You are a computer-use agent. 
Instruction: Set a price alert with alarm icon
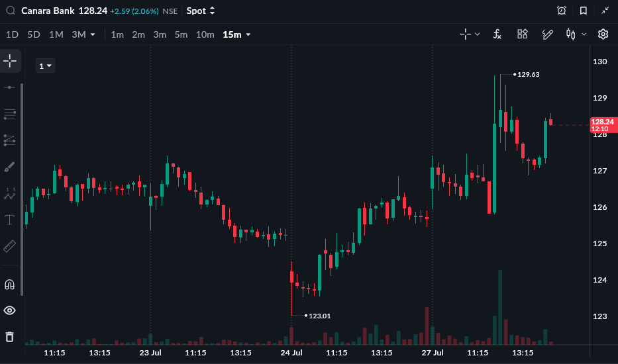(x=562, y=11)
